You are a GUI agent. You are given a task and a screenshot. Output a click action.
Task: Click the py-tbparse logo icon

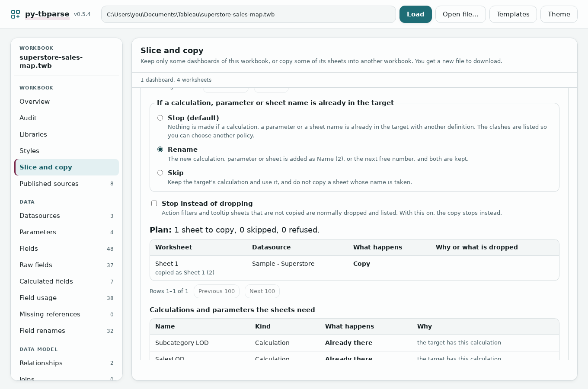15,14
